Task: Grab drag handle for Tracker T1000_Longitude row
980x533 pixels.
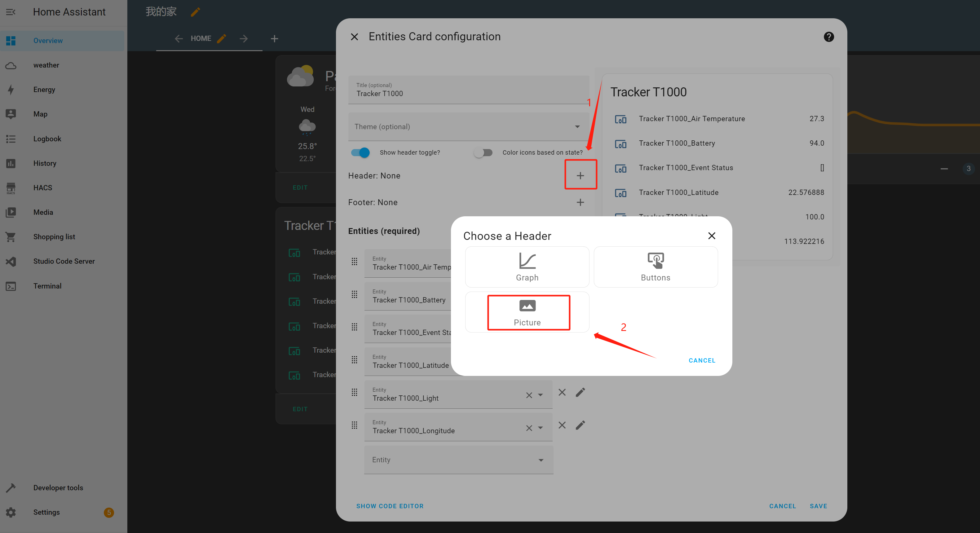Action: 354,425
